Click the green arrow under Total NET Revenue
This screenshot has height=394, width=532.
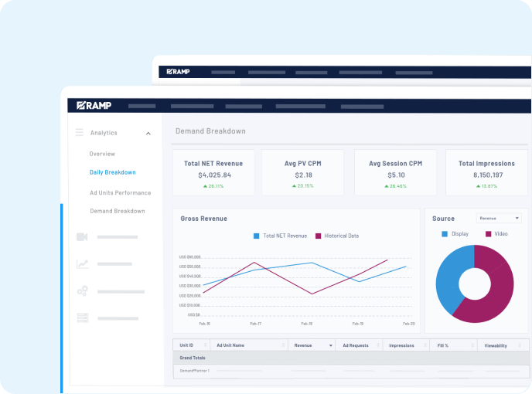pos(205,186)
